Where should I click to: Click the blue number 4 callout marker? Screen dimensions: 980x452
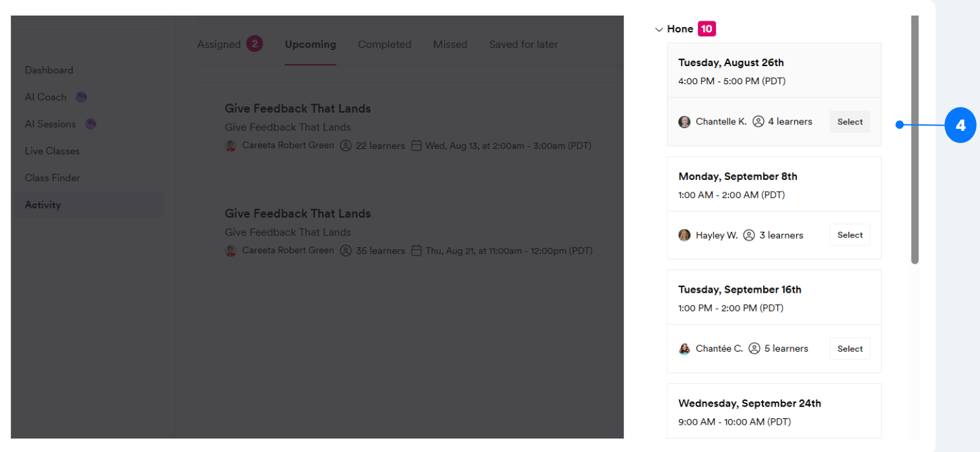pyautogui.click(x=960, y=126)
